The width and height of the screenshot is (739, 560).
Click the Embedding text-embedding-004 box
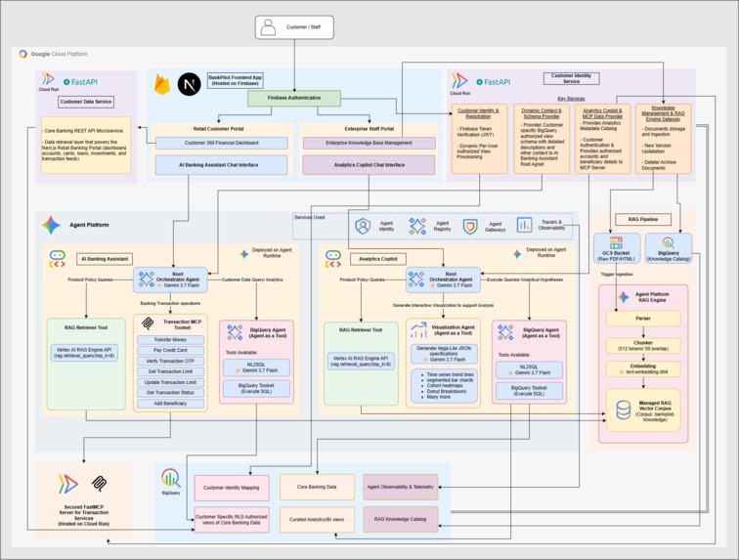pyautogui.click(x=643, y=369)
